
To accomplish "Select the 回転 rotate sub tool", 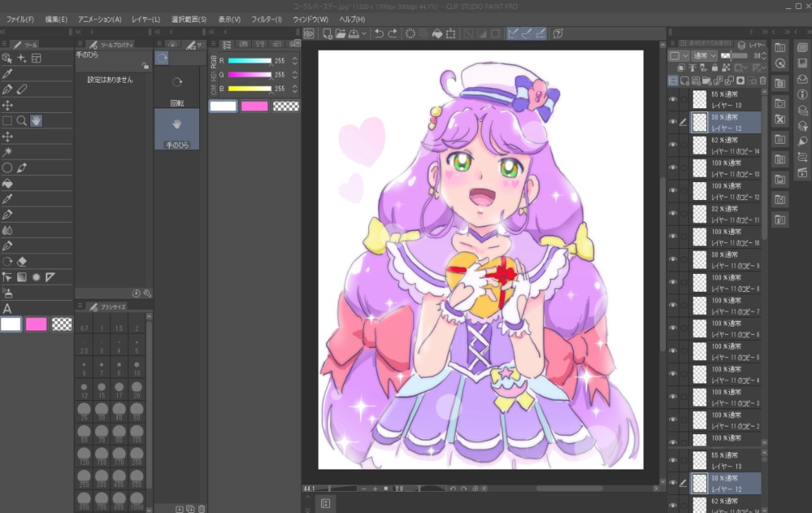I will (x=177, y=89).
